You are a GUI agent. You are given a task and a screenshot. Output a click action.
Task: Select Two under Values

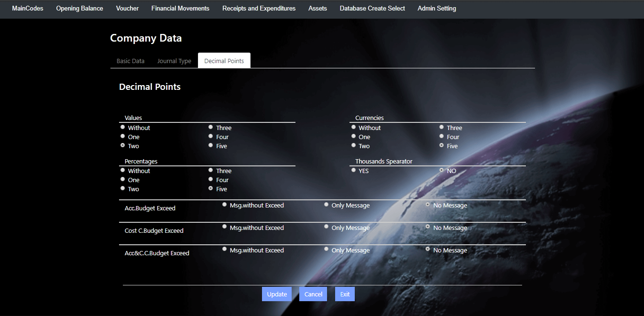pos(123,145)
